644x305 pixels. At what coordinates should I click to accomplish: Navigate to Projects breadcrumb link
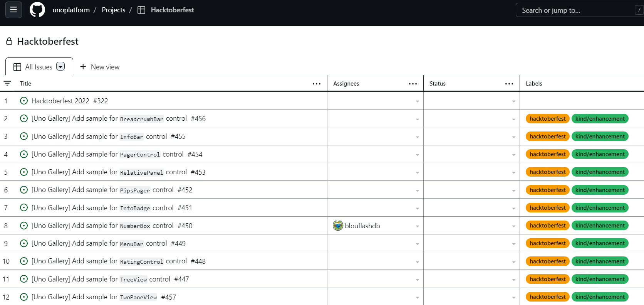pos(113,10)
